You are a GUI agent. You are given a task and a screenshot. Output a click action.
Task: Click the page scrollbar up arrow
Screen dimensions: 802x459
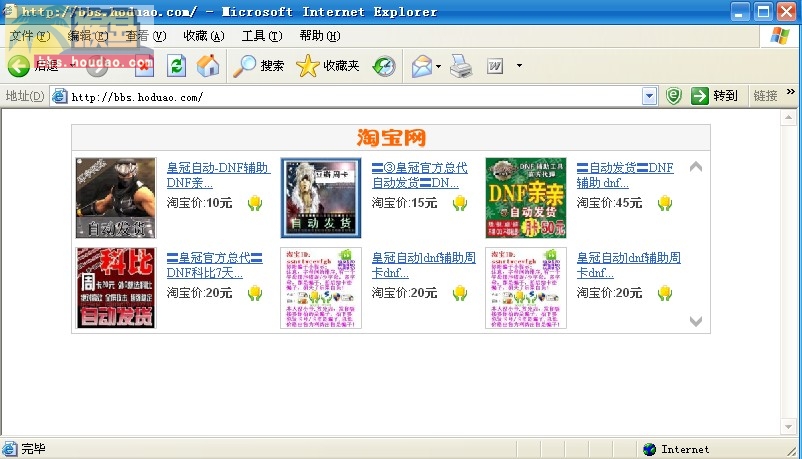pos(788,118)
